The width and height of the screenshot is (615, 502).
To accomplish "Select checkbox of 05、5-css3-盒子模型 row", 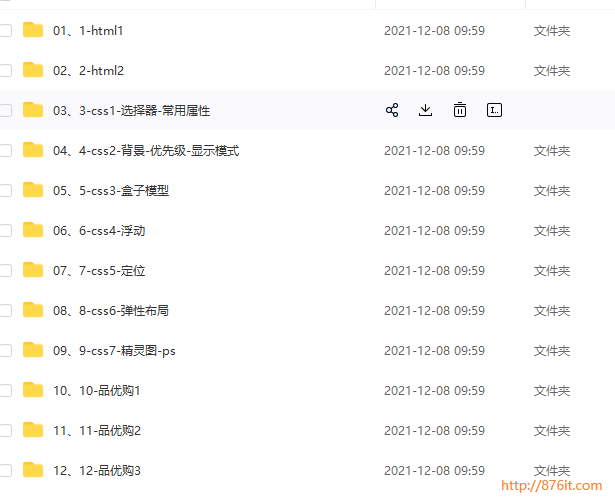I will point(5,191).
